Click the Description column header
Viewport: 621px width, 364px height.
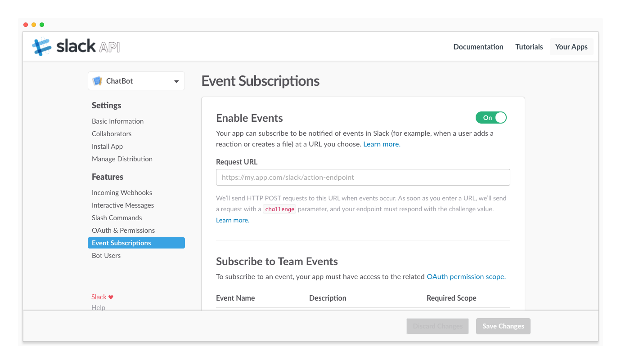point(328,298)
